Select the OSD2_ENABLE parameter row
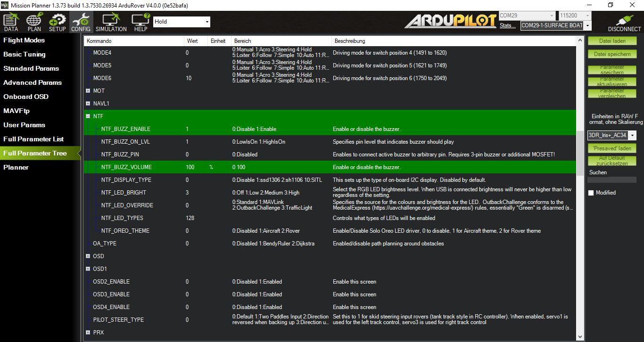Image resolution: width=644 pixels, height=342 pixels. (330, 282)
